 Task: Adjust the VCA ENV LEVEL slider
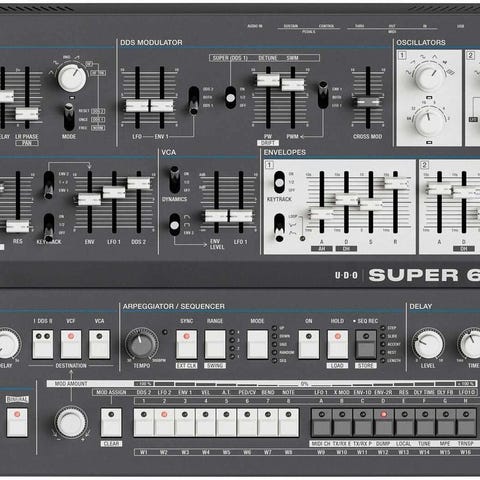click(x=216, y=216)
